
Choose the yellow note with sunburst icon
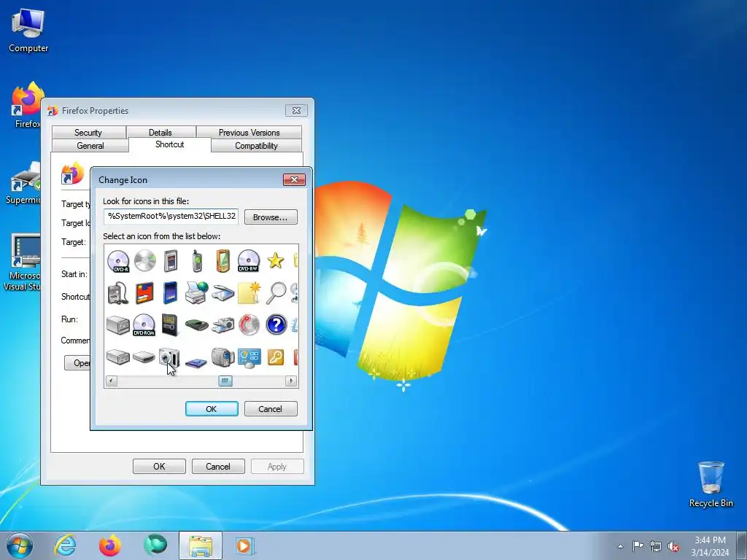pos(249,293)
